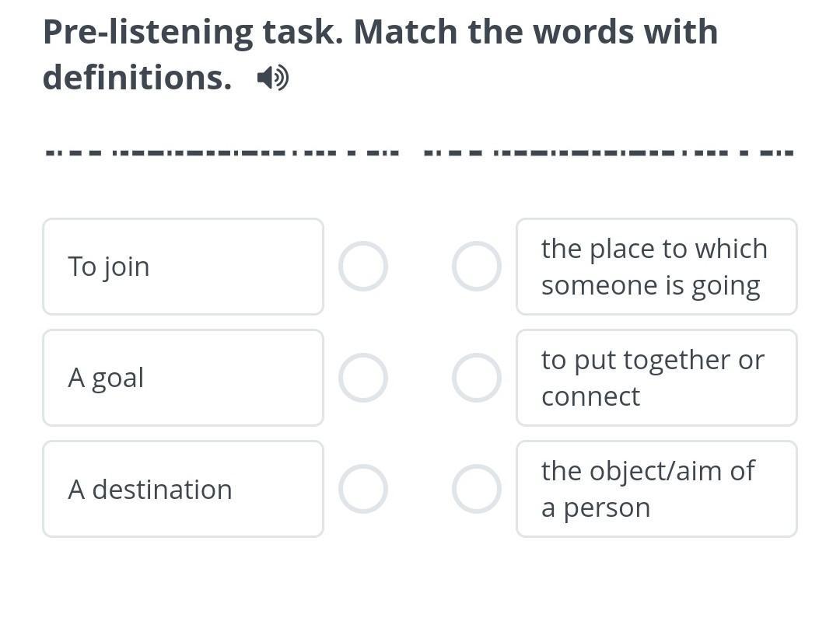Click the "A destination" word card

[x=183, y=489]
